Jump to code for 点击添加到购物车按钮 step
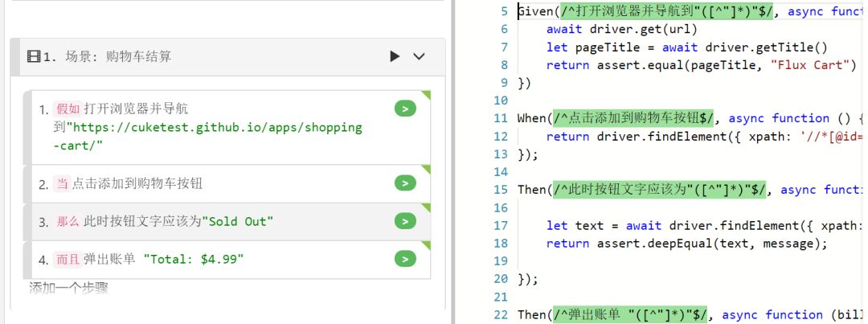This screenshot has height=324, width=868. coord(405,183)
